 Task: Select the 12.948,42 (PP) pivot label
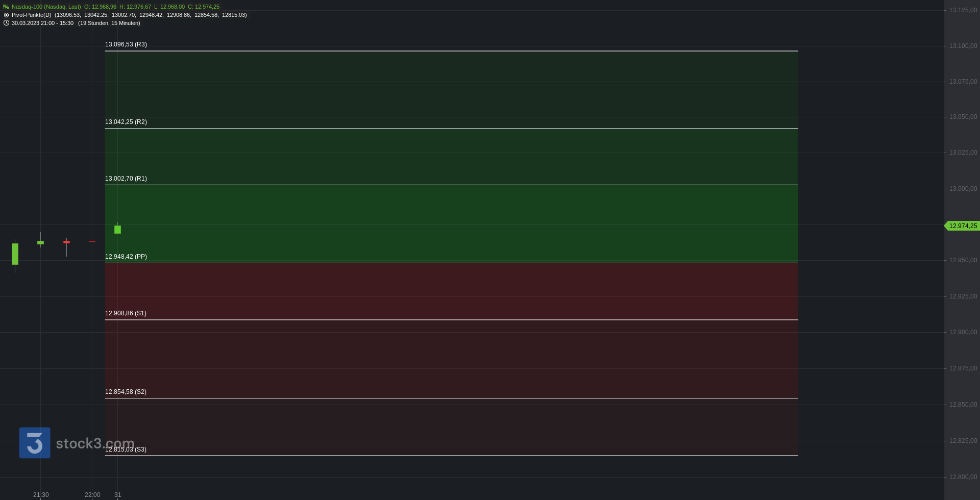[x=126, y=257]
